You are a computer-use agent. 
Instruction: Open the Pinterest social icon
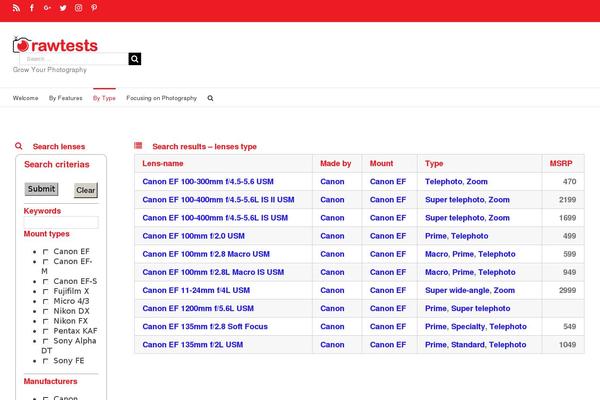pyautogui.click(x=94, y=8)
